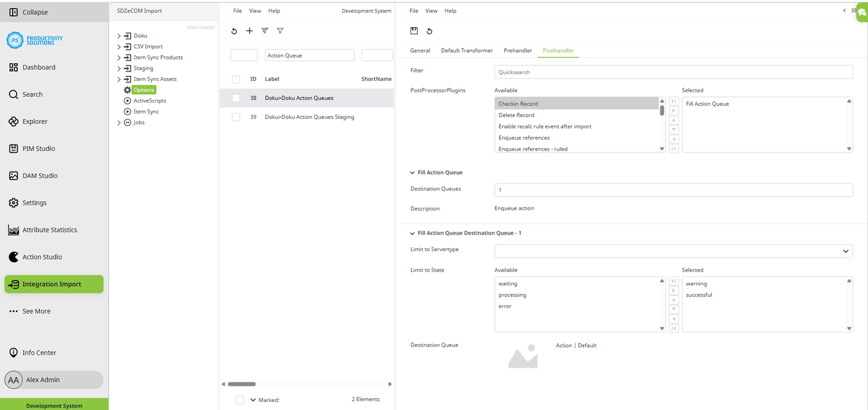This screenshot has height=410, width=868.
Task: Click the plus icon to add a new element
Action: click(x=249, y=31)
